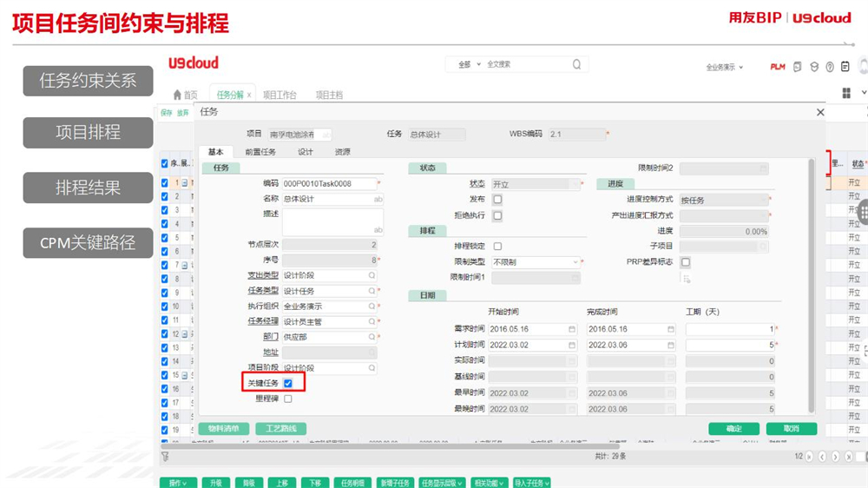Click the filter funnel icon below grid

click(x=165, y=457)
